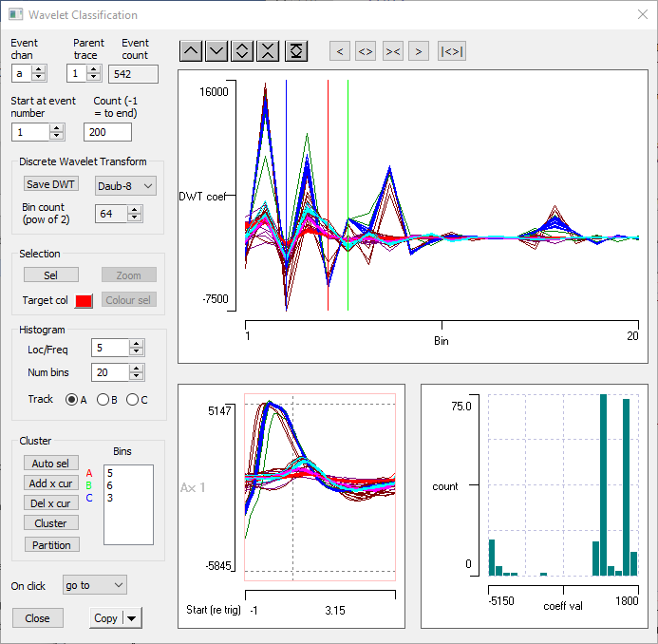The width and height of the screenshot is (658, 644).
Task: Click the Auto sel cluster button
Action: pos(50,464)
